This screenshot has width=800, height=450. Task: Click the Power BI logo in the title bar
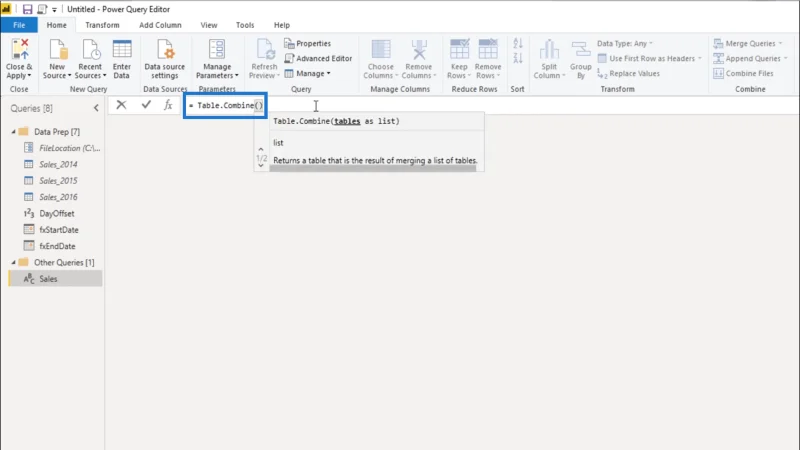7,9
